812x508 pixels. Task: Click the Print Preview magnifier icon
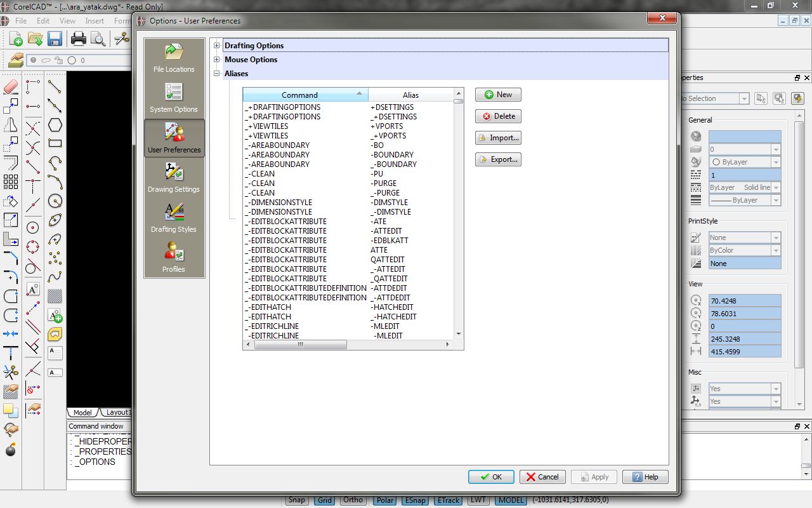[x=98, y=39]
